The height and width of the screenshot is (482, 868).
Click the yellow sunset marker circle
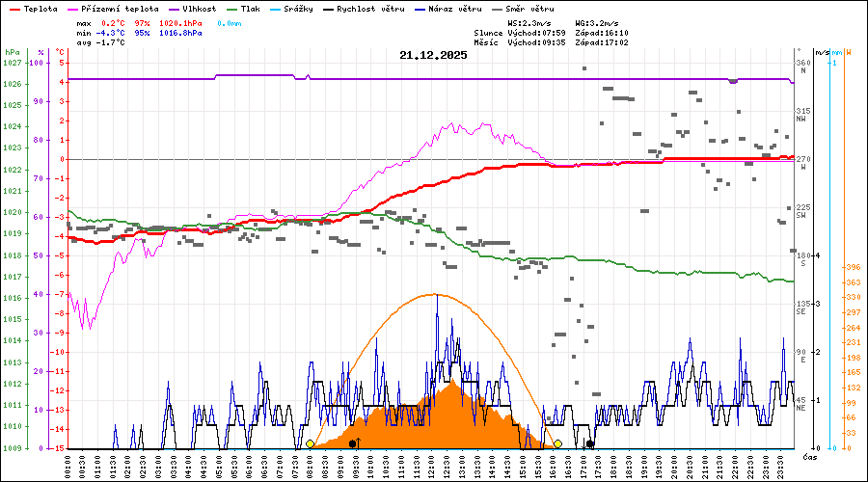[557, 443]
